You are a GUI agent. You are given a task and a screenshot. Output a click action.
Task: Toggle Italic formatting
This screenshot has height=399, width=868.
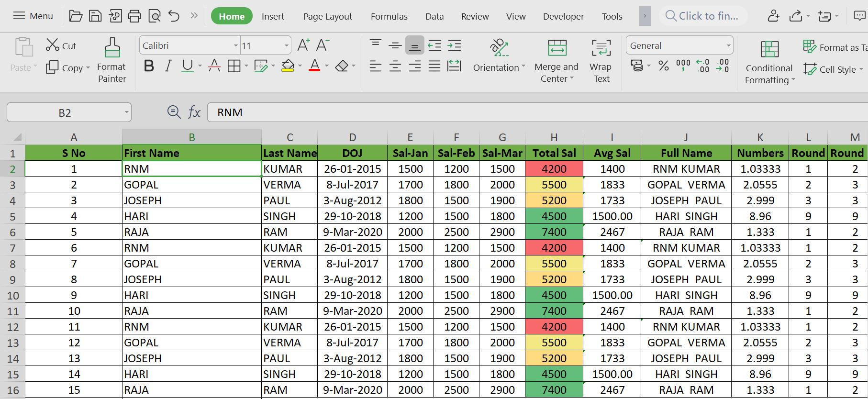[168, 66]
